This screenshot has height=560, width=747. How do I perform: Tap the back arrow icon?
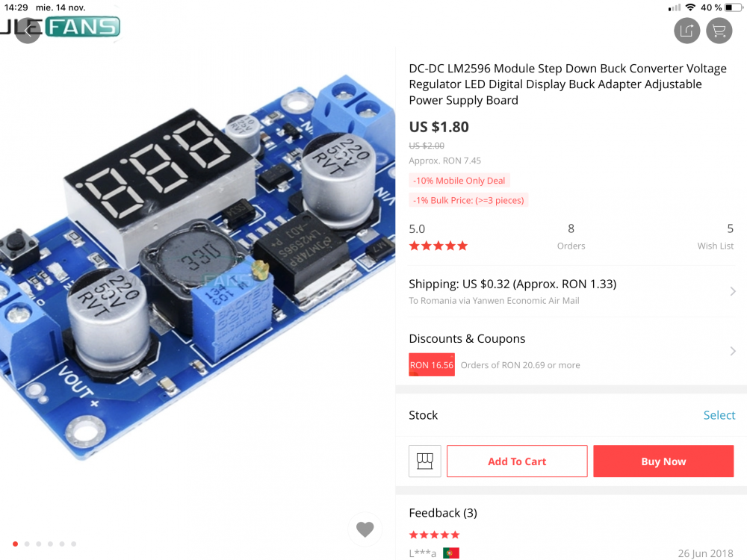pyautogui.click(x=28, y=31)
